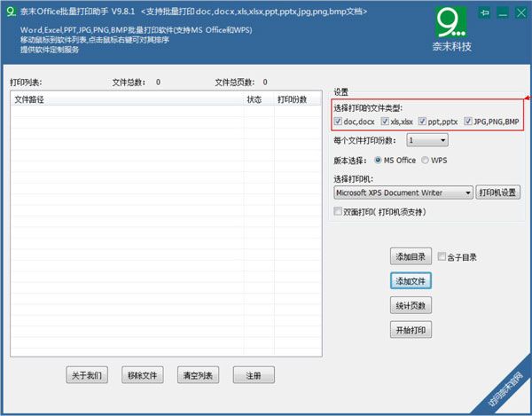This screenshot has height=416, width=532.
Task: Click the 添加目录 add folder button
Action: 411,256
